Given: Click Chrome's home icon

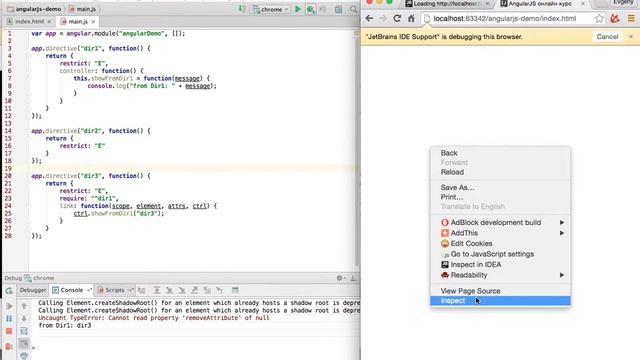Looking at the screenshot, I should coord(411,18).
